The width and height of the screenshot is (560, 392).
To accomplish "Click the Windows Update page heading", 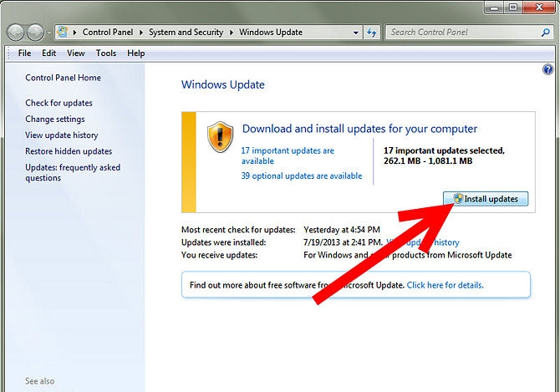I will [223, 84].
